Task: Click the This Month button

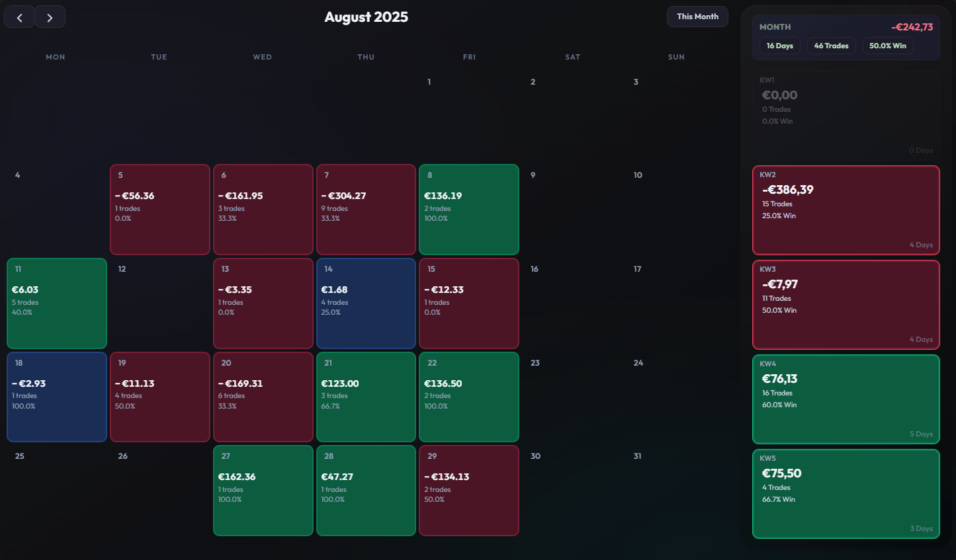Action: pos(697,17)
